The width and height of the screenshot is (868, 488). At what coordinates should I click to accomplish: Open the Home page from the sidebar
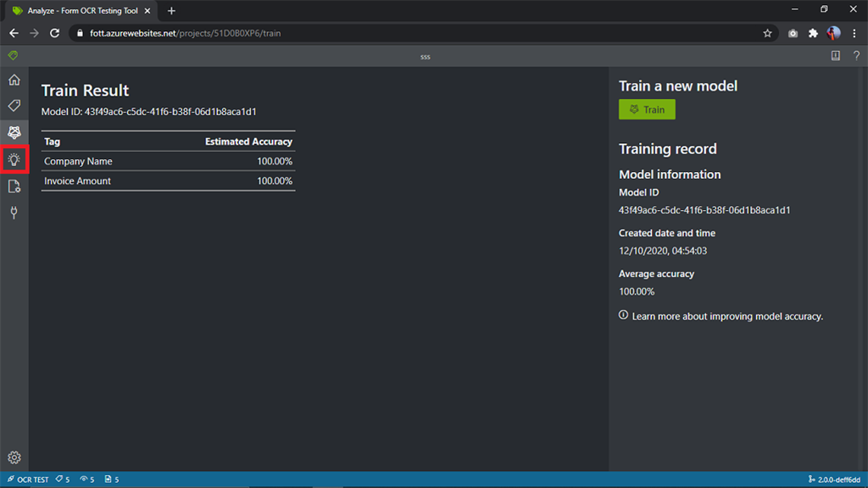[x=13, y=79]
